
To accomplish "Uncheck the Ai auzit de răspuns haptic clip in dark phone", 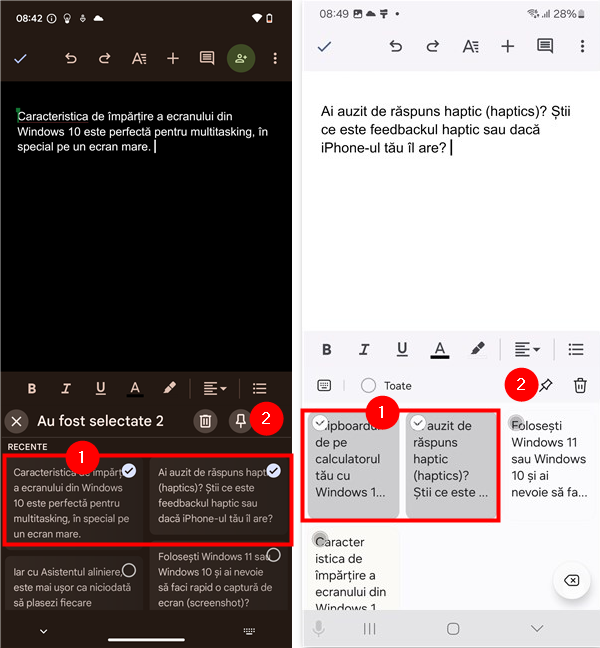I will click(274, 470).
